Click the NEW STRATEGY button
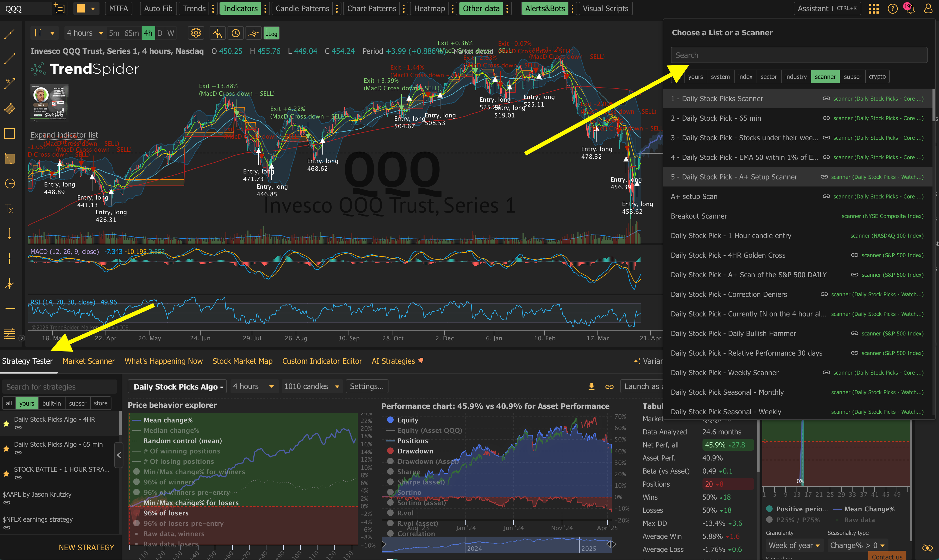 click(86, 547)
